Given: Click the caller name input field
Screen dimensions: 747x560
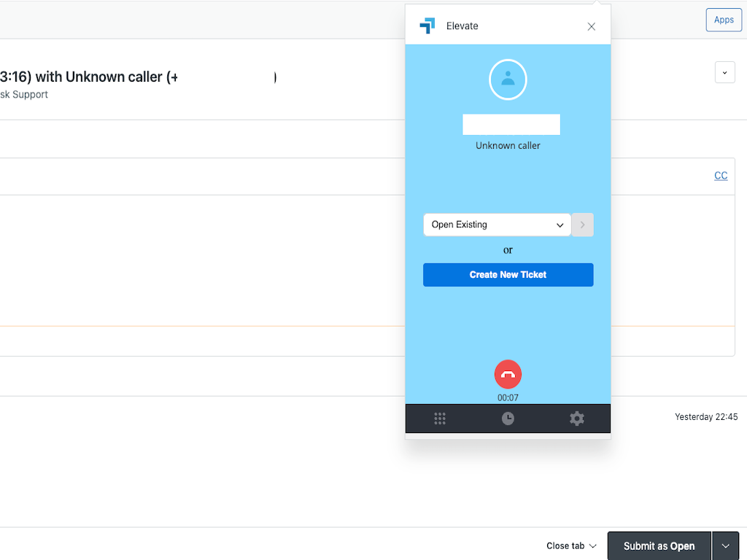Looking at the screenshot, I should coord(511,124).
